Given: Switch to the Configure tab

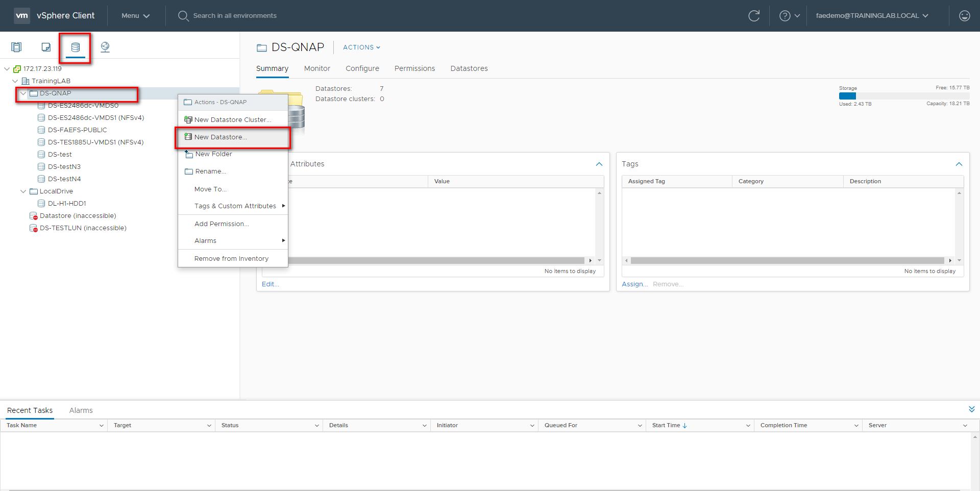Looking at the screenshot, I should [362, 68].
